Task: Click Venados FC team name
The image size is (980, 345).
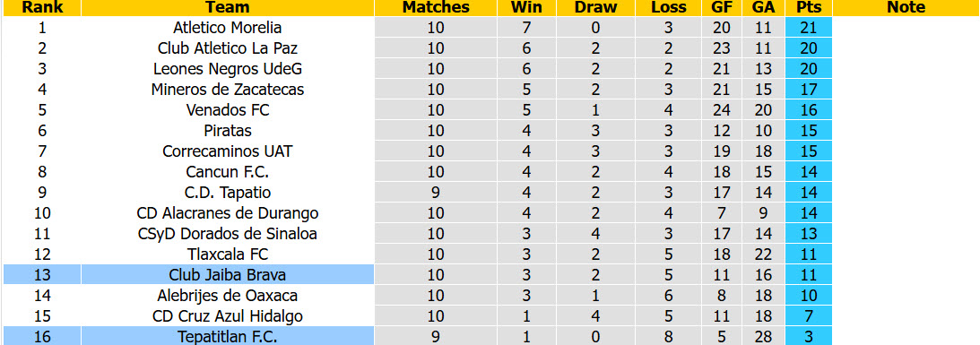Action: click(x=228, y=110)
